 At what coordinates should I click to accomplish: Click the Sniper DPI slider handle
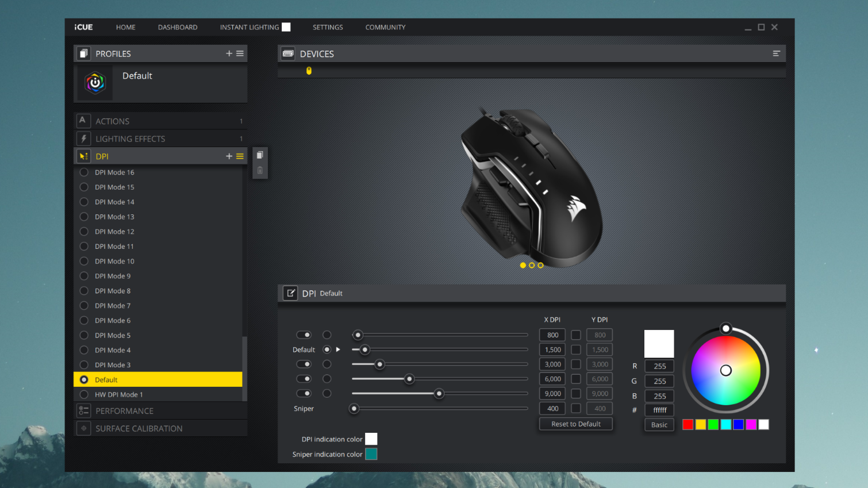(x=354, y=409)
